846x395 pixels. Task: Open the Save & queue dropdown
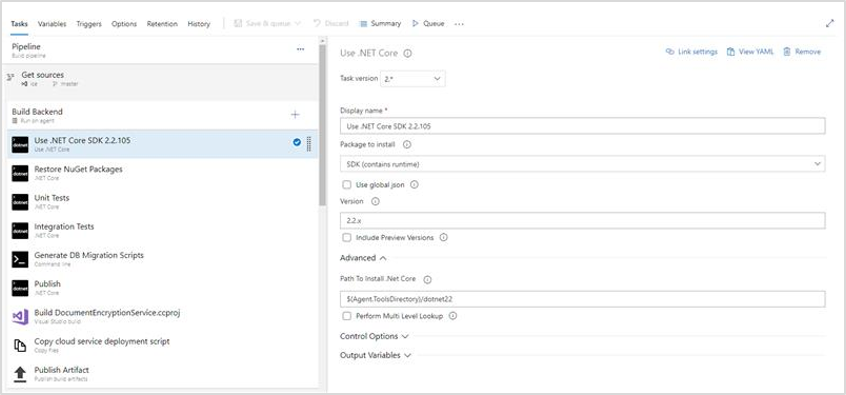[x=268, y=24]
